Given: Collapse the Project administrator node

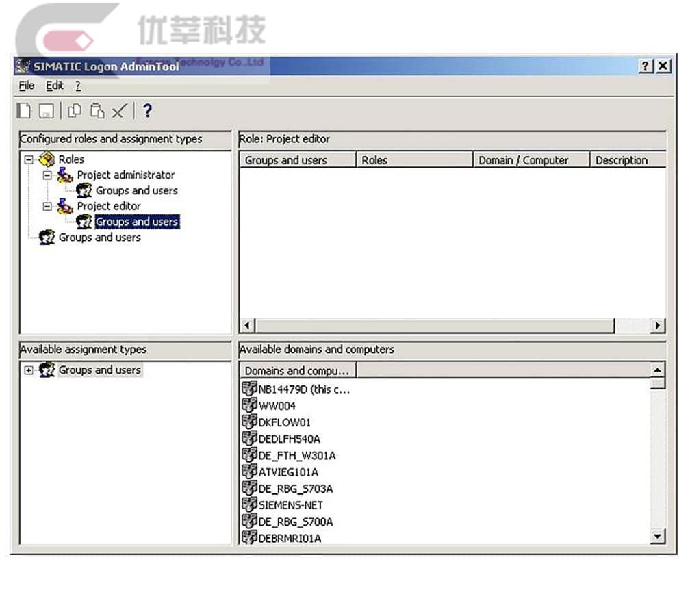Looking at the screenshot, I should pyautogui.click(x=47, y=175).
